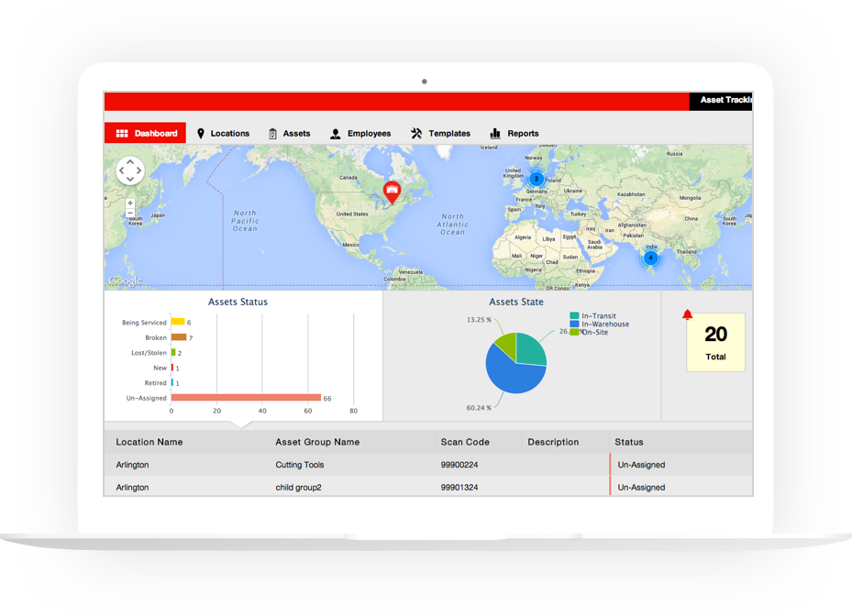Open Templates via the wrench icon
The width and height of the screenshot is (852, 616).
coord(415,133)
